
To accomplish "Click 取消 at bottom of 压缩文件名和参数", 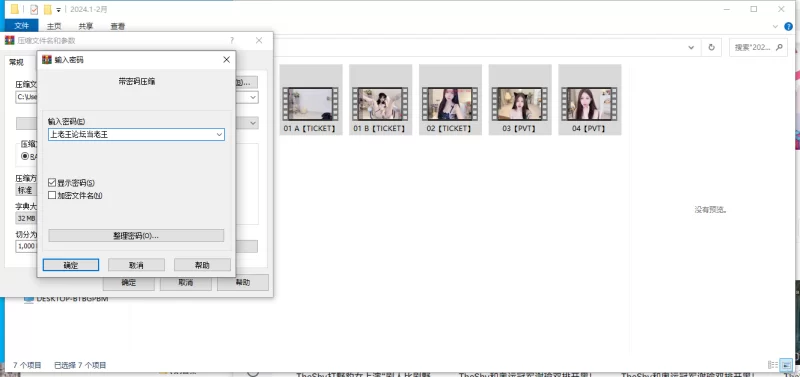I will coord(186,283).
